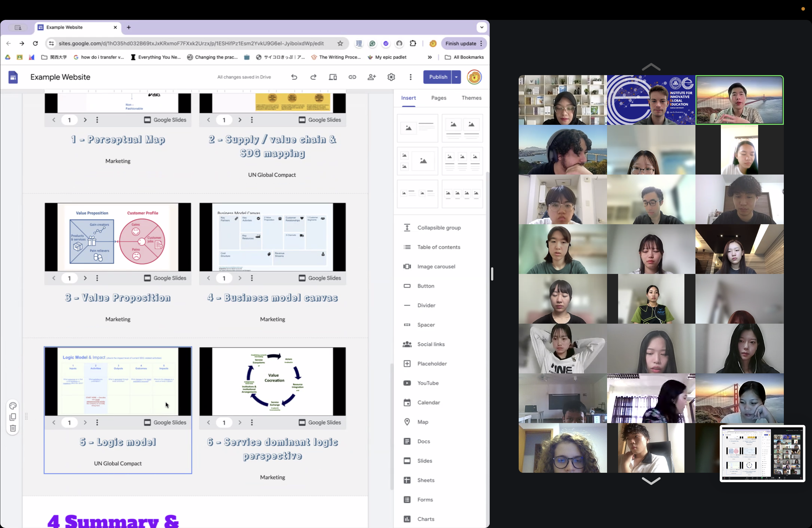
Task: Share with others icon
Action: coord(371,77)
